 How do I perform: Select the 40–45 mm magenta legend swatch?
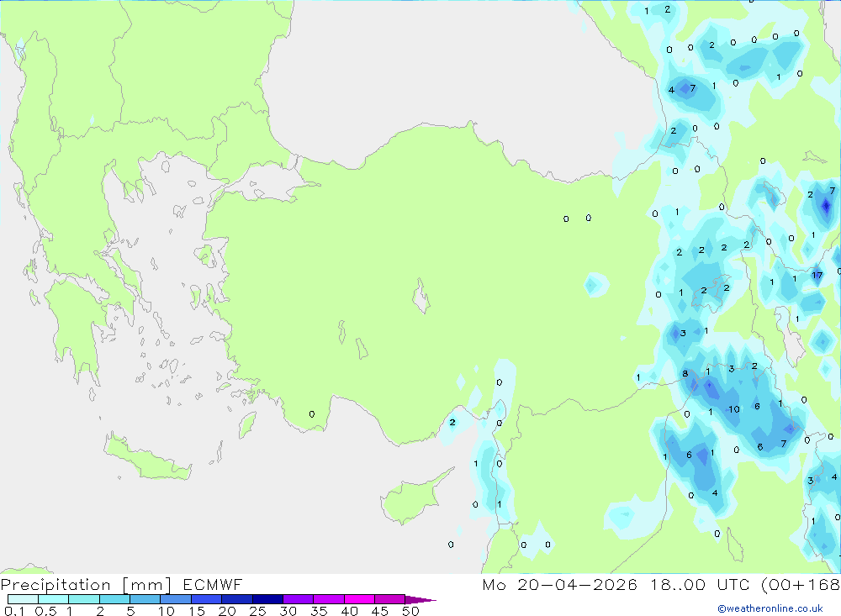pyautogui.click(x=359, y=599)
